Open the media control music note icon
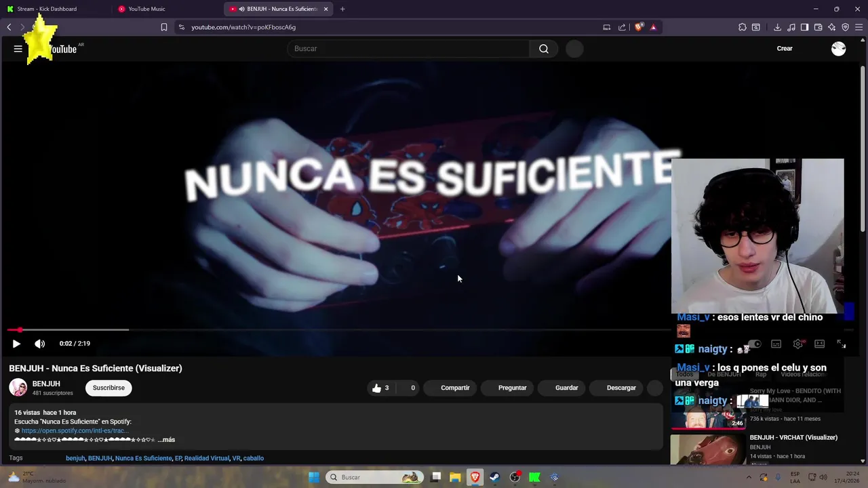This screenshot has width=868, height=488. [x=791, y=27]
